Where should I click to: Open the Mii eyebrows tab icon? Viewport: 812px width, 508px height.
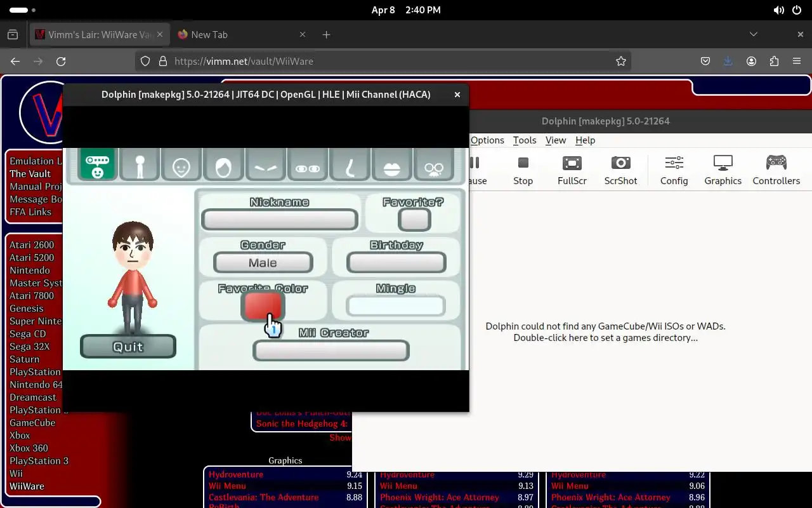[265, 165]
